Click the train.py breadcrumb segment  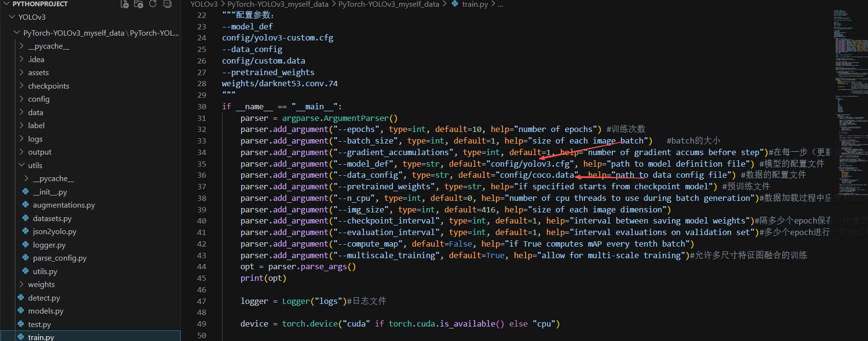(475, 4)
